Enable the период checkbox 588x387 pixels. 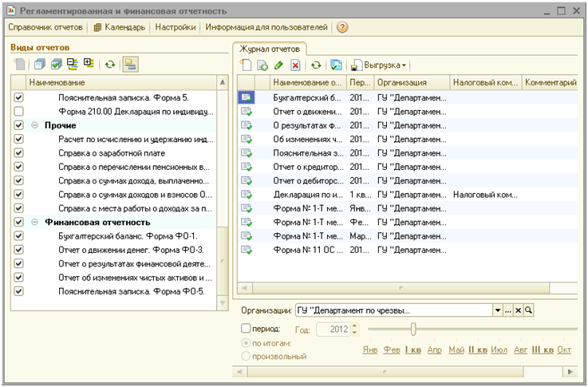click(x=245, y=328)
